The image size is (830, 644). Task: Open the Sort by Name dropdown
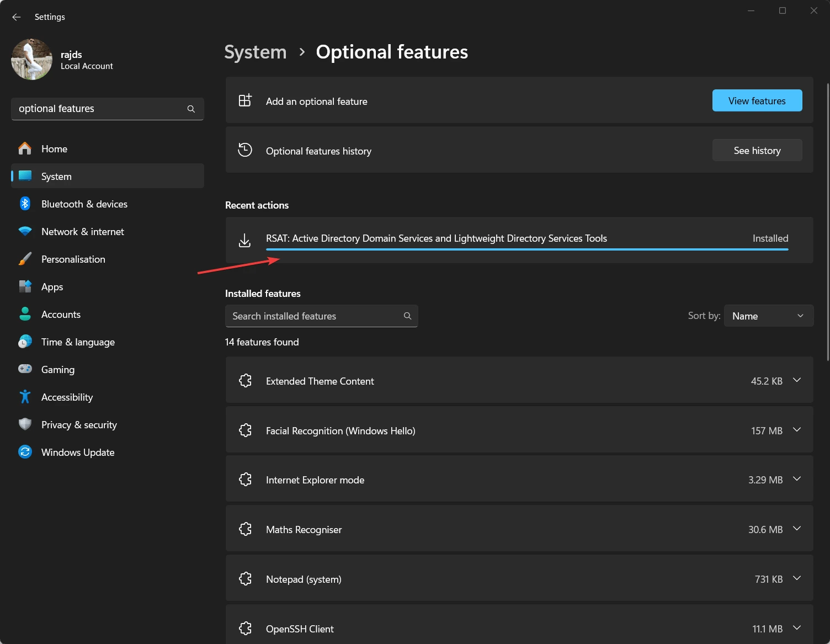tap(768, 316)
